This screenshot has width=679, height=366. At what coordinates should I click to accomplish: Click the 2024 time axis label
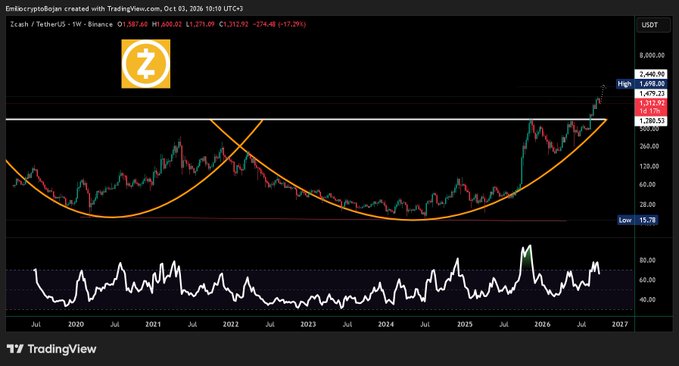point(385,324)
